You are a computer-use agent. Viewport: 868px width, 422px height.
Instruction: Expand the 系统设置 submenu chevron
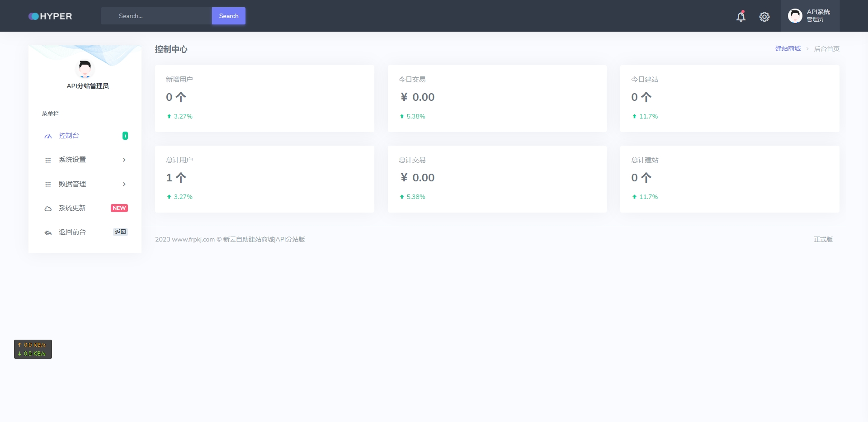coord(124,160)
